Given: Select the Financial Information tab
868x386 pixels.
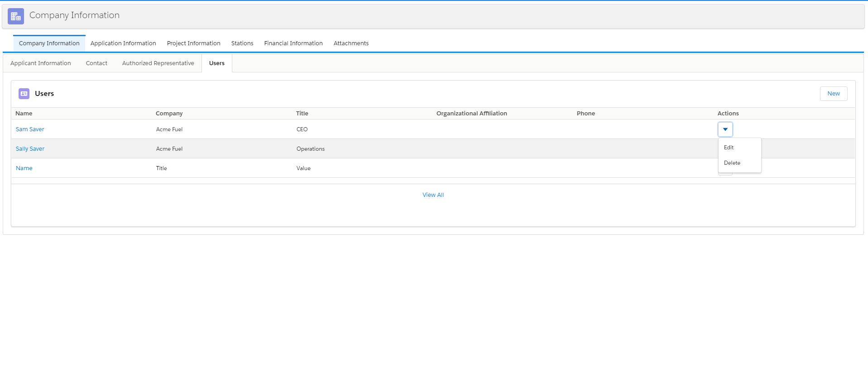Looking at the screenshot, I should point(293,43).
